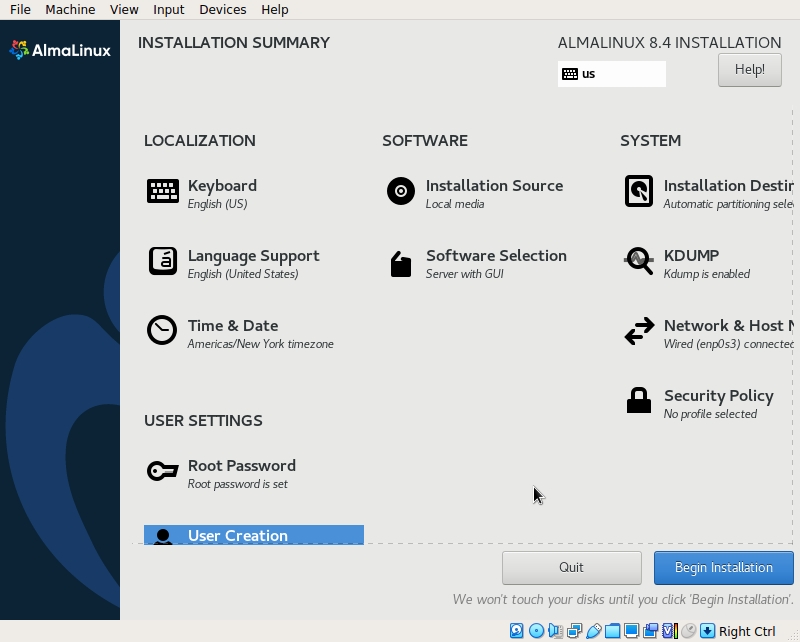This screenshot has height=642, width=800.
Task: Click the Installation Destination hard drive icon
Action: click(x=639, y=191)
